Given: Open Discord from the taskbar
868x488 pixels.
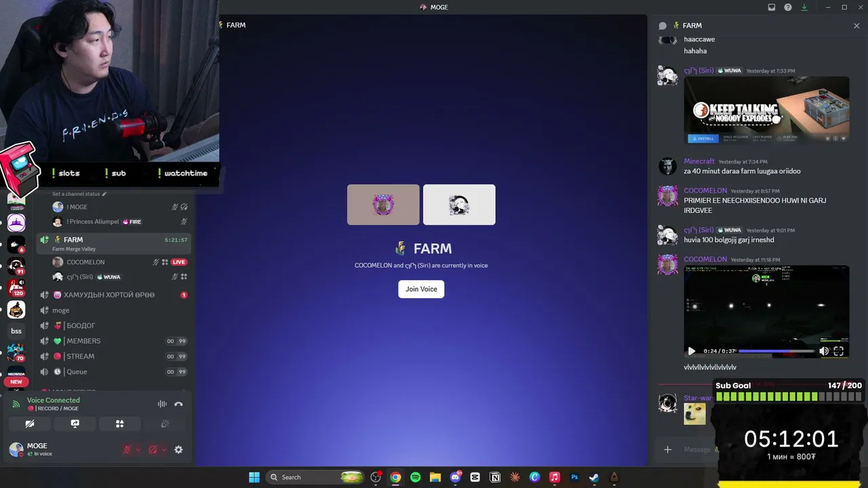Looking at the screenshot, I should (x=455, y=477).
